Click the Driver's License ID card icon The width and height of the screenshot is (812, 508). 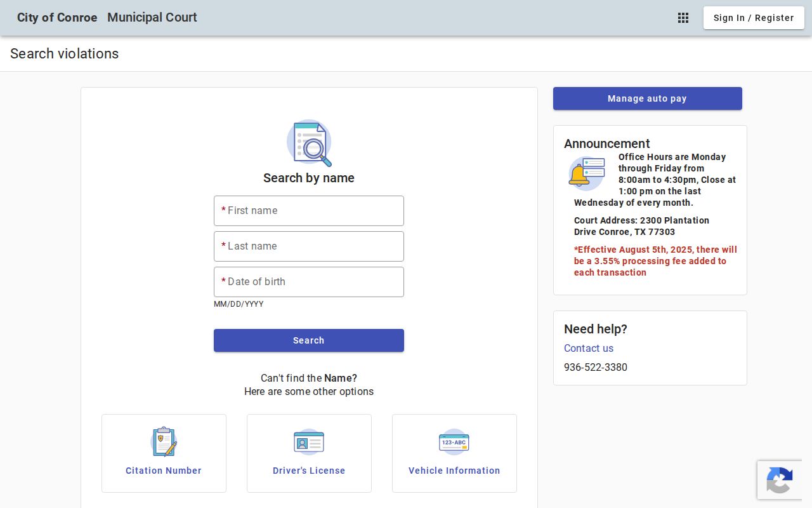point(309,442)
